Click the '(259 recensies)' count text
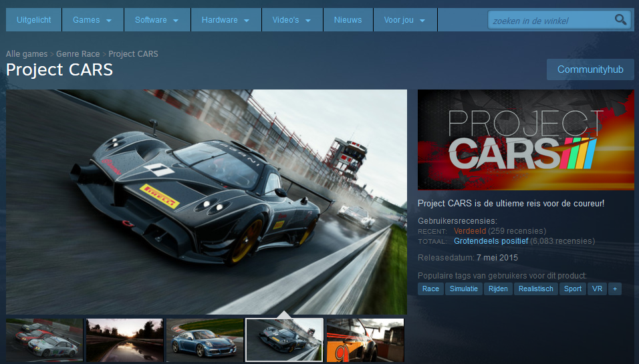Screen dimensions: 639x364 point(517,231)
